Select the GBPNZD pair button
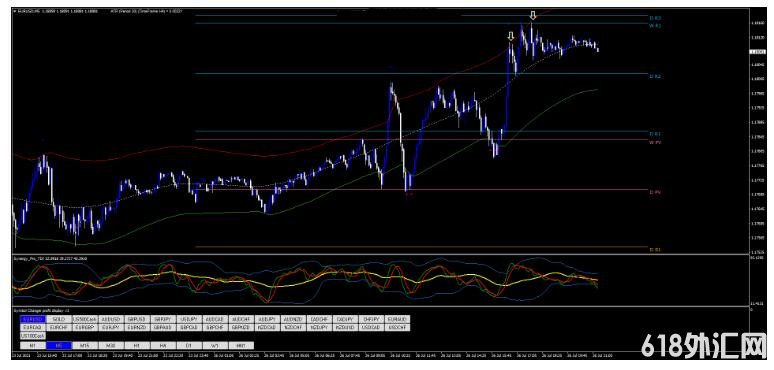 click(241, 327)
